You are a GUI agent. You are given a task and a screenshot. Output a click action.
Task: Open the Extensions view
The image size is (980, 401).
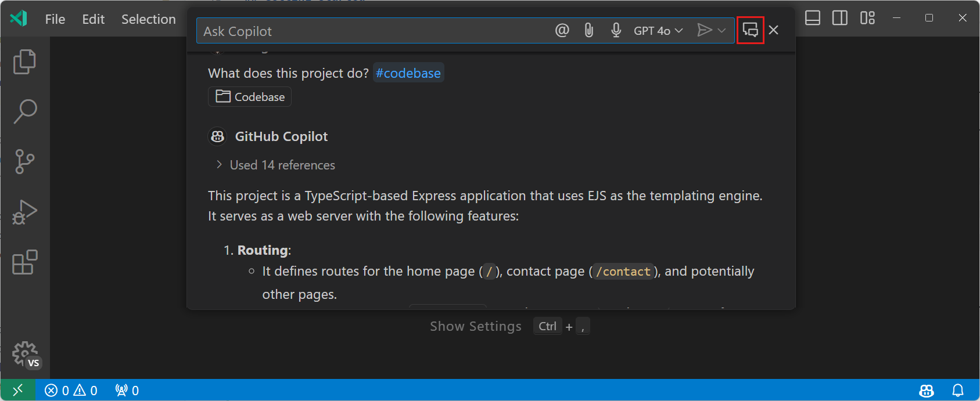pyautogui.click(x=24, y=262)
